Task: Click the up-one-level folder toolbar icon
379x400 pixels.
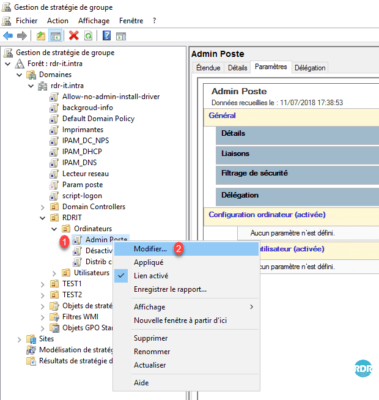Action: tap(41, 36)
